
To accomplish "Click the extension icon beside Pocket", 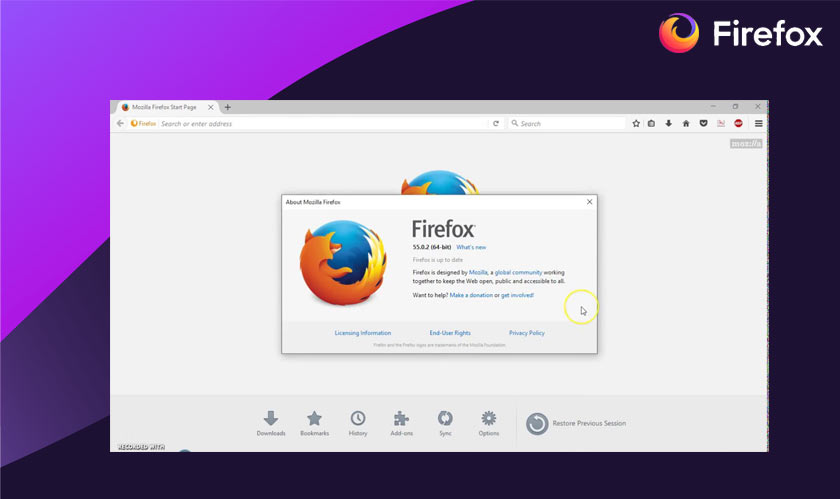I will coord(721,123).
